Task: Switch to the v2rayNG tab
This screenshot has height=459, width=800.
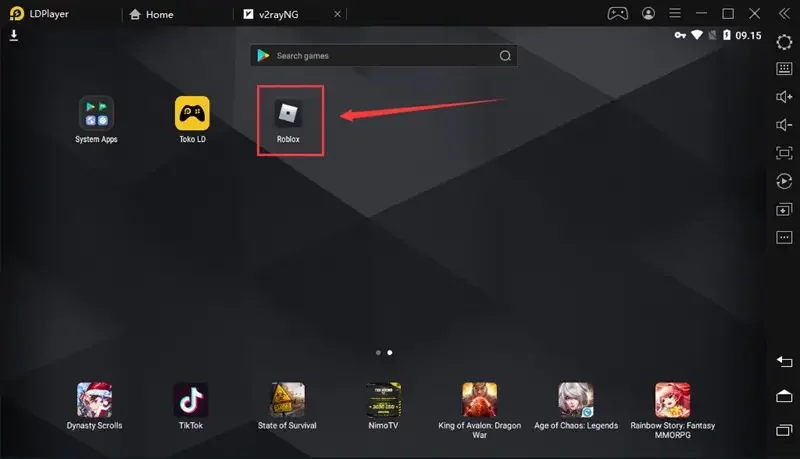Action: click(271, 14)
